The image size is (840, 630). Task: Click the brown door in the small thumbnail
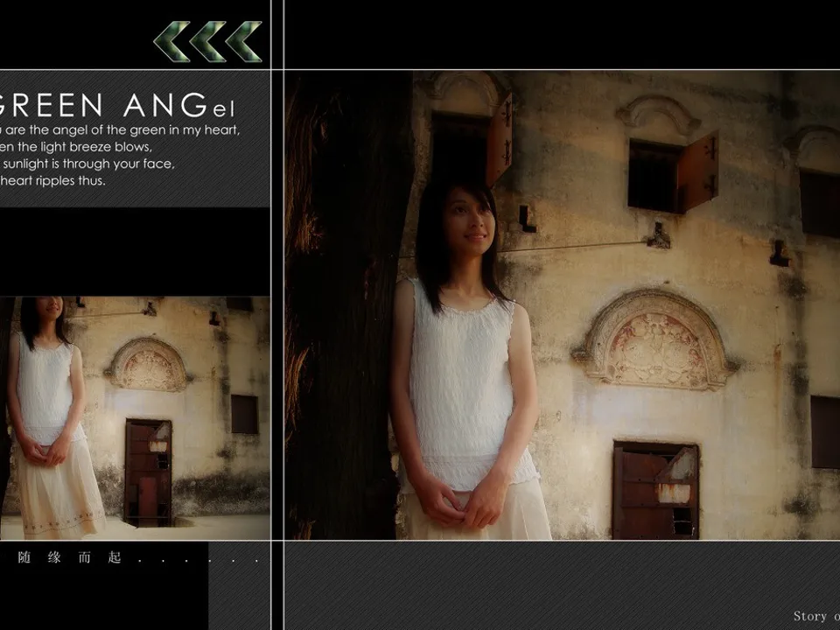click(x=148, y=472)
